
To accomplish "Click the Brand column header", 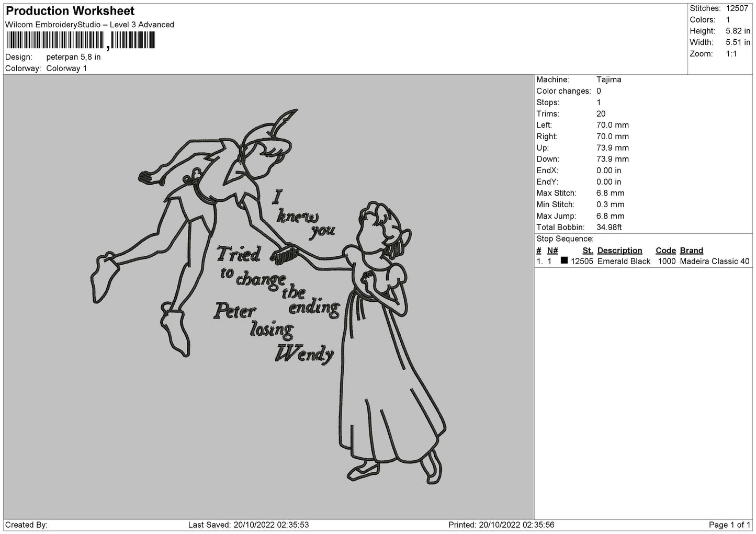I will (x=691, y=251).
